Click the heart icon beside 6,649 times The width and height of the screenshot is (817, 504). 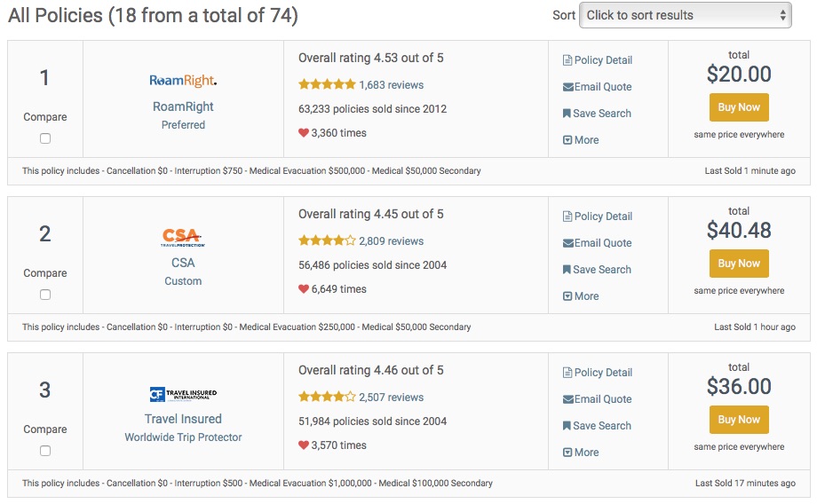coord(304,288)
